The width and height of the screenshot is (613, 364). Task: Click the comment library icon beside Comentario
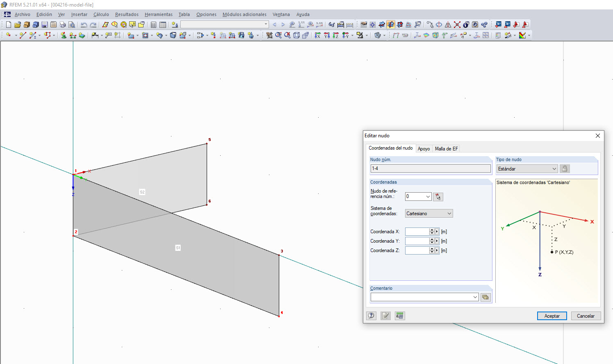(x=485, y=297)
